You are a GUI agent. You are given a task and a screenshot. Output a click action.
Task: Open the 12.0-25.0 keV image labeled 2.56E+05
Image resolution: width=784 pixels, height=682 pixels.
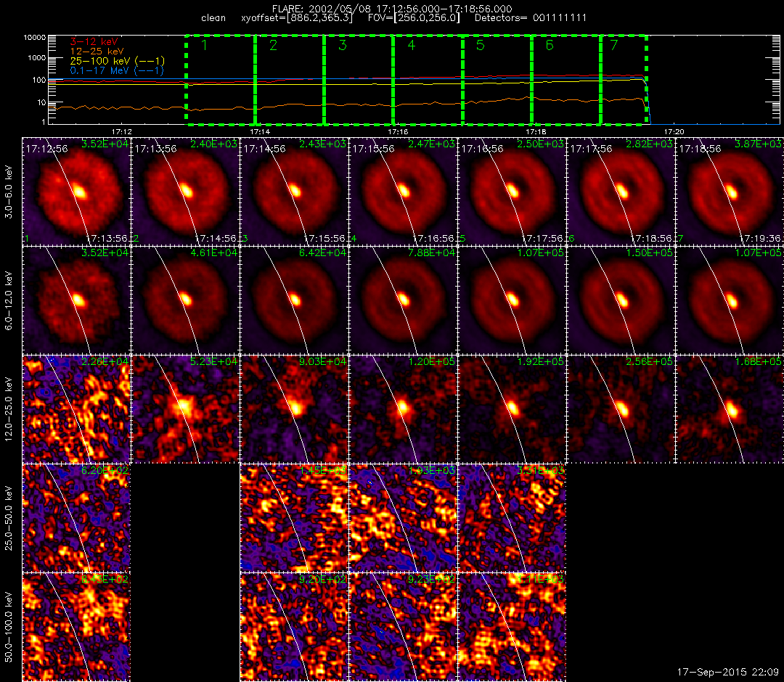click(x=621, y=409)
